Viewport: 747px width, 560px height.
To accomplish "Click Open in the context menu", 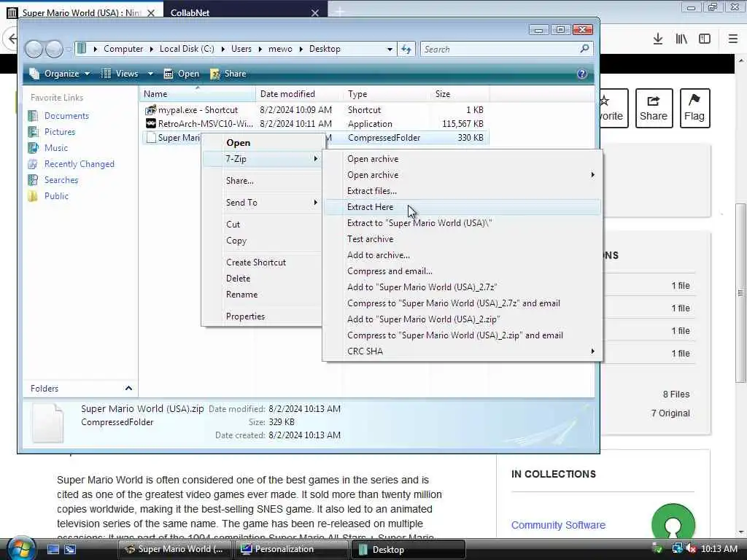I will pos(262,143).
